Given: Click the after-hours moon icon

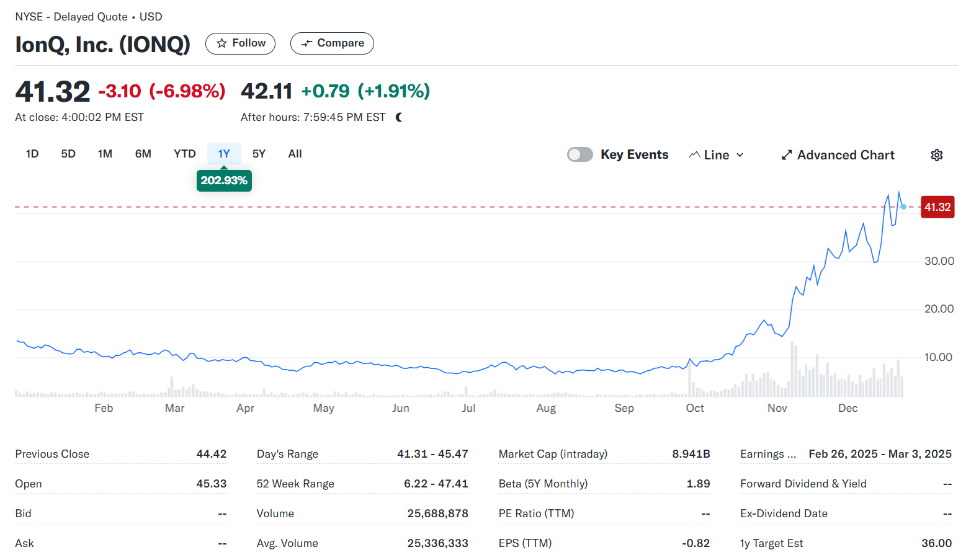Looking at the screenshot, I should coord(399,117).
